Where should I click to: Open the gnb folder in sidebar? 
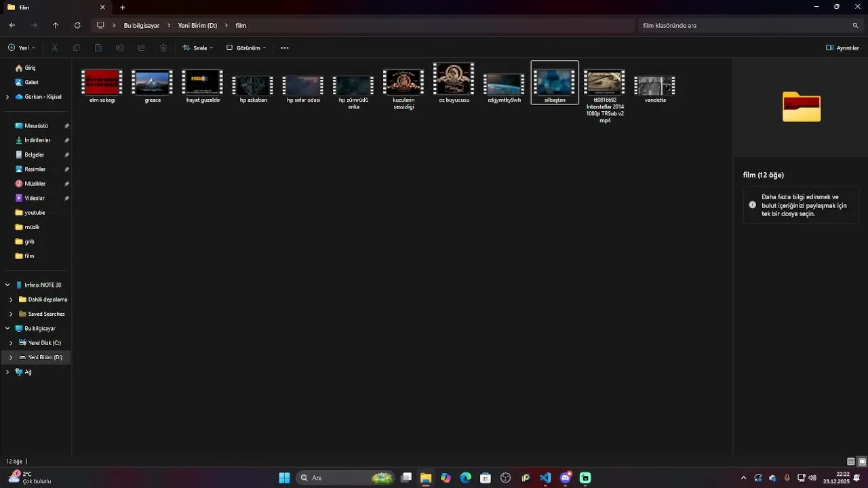(29, 241)
